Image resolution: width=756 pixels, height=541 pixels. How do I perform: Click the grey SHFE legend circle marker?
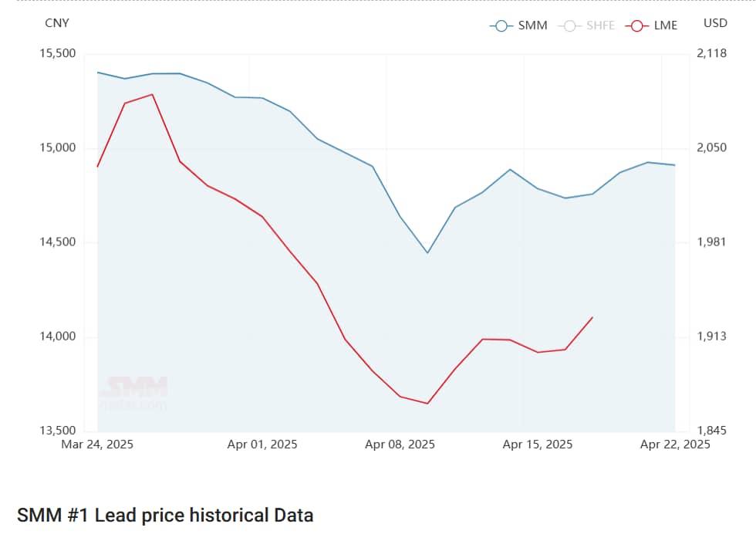pyautogui.click(x=570, y=25)
